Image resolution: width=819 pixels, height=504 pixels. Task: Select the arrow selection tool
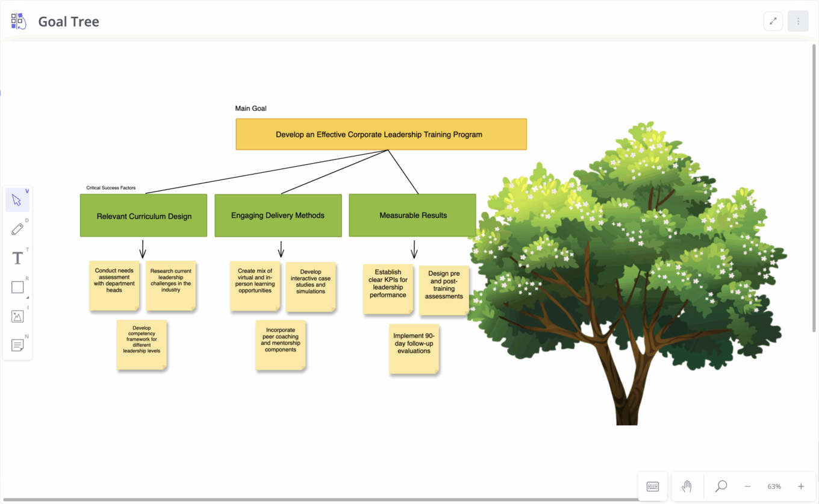click(17, 199)
